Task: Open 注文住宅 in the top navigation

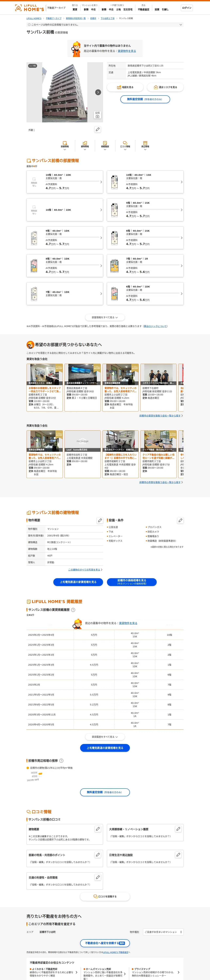Action: 128,9
